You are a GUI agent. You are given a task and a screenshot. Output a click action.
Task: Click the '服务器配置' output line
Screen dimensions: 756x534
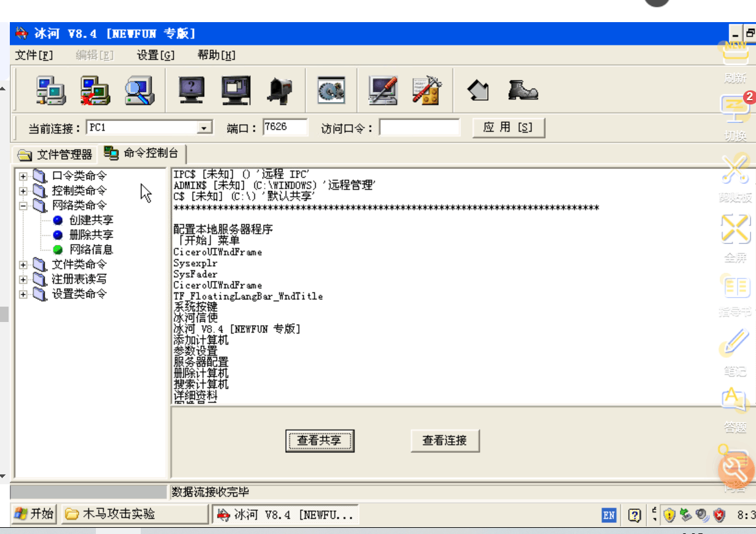(x=201, y=363)
